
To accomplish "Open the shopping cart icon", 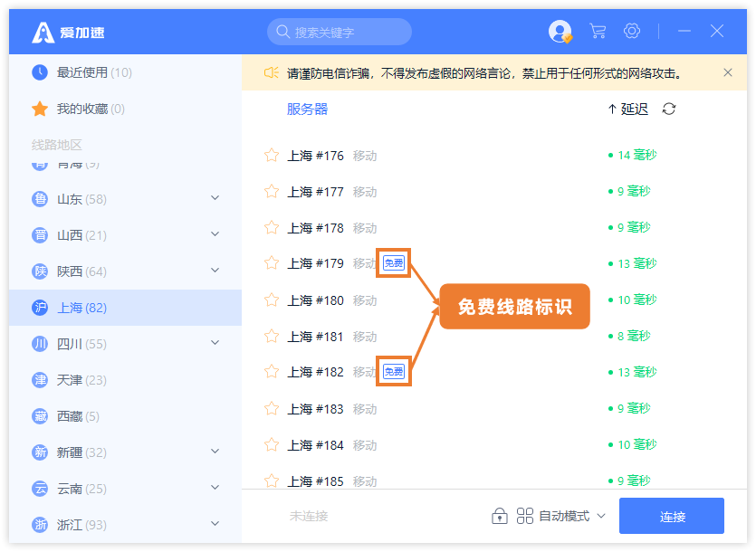I will click(x=598, y=32).
